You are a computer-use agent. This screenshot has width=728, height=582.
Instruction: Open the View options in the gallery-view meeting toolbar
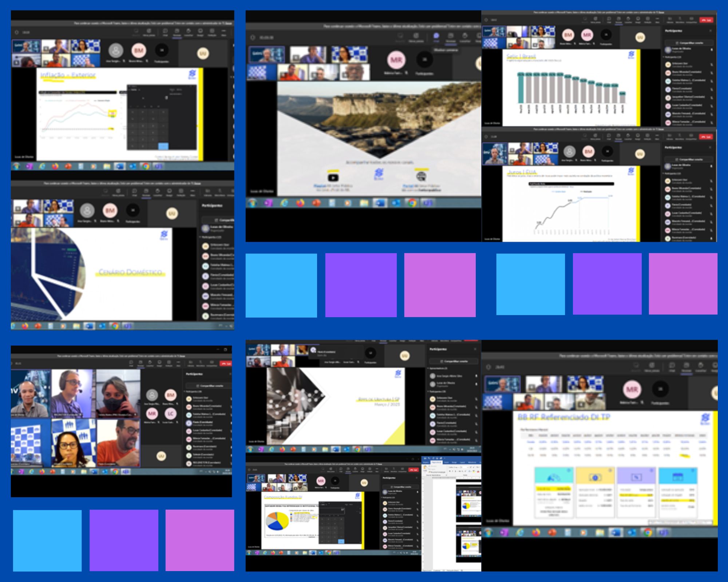coord(169,363)
